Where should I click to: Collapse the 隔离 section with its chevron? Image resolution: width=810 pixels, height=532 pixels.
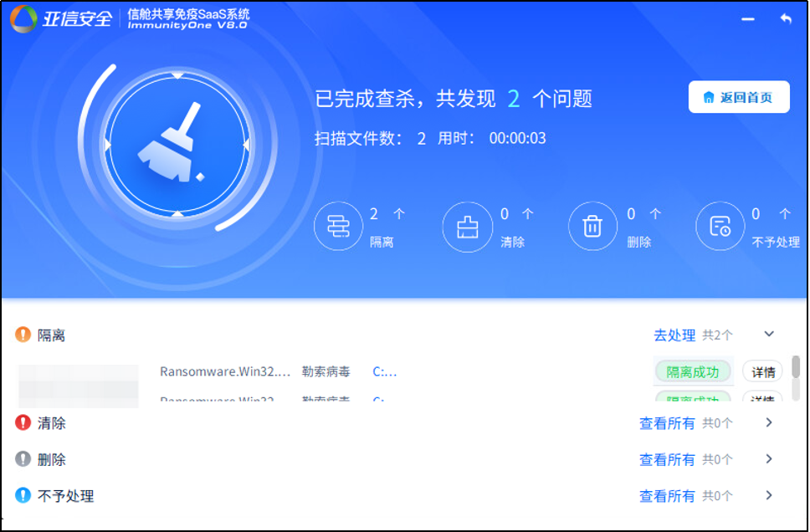click(x=769, y=334)
